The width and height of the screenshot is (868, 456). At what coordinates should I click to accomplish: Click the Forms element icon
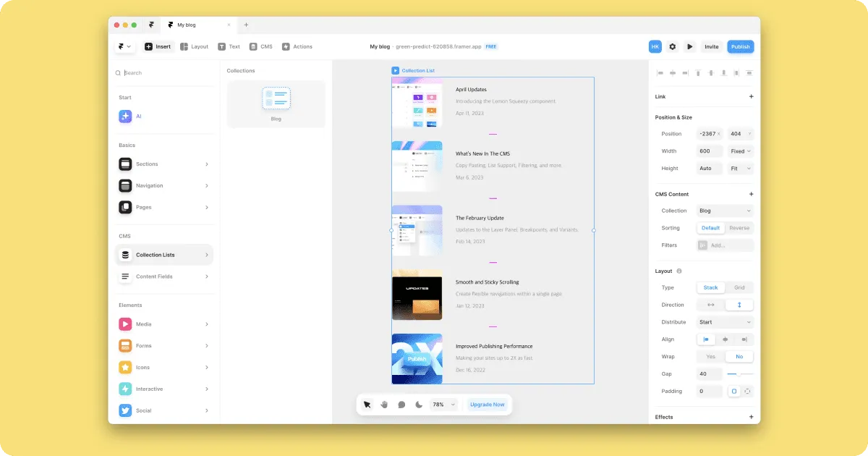tap(125, 346)
